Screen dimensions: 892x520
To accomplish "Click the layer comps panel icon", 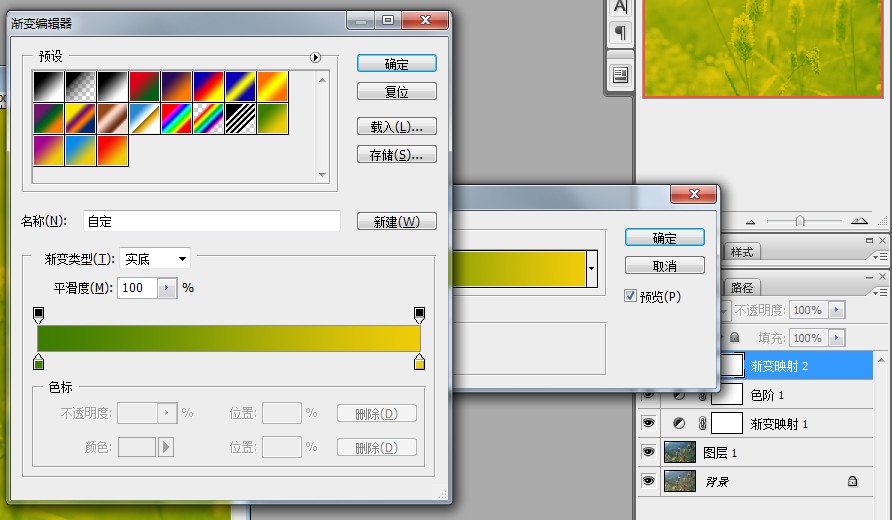I will [620, 75].
